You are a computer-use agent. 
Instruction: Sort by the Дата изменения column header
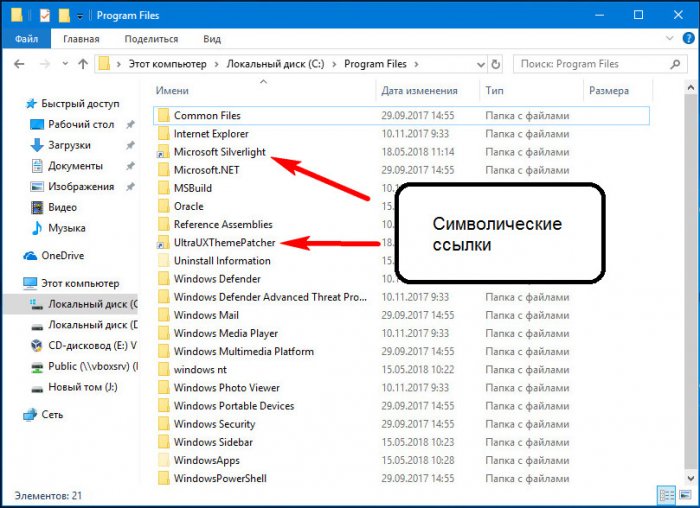click(x=420, y=90)
